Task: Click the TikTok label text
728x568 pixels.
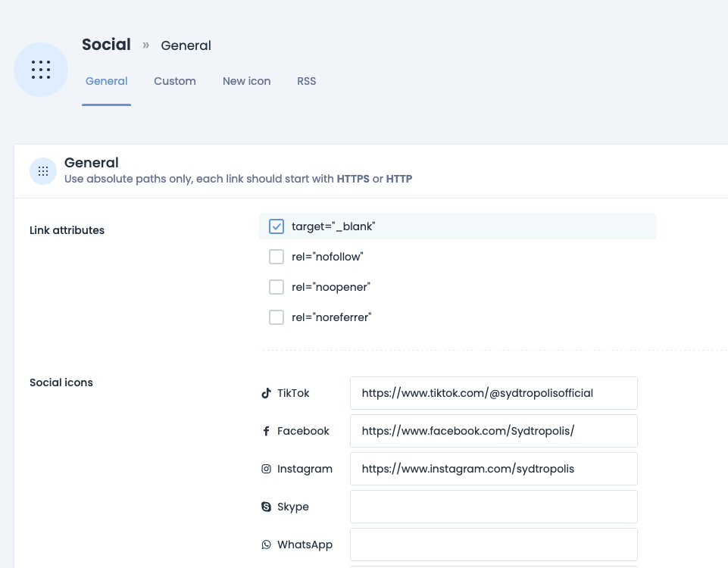Action: [x=293, y=393]
